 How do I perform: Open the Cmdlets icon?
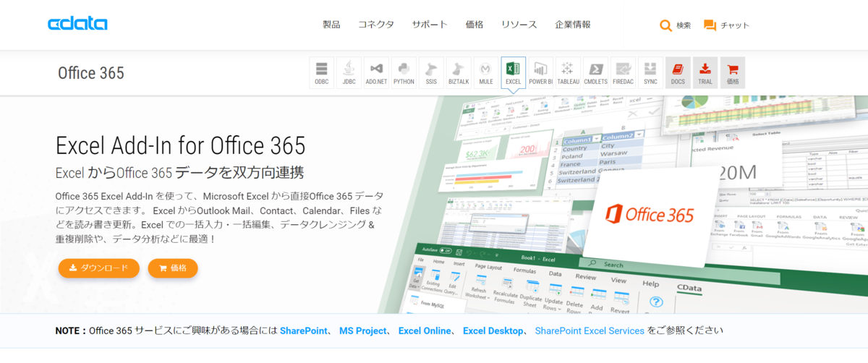[595, 73]
